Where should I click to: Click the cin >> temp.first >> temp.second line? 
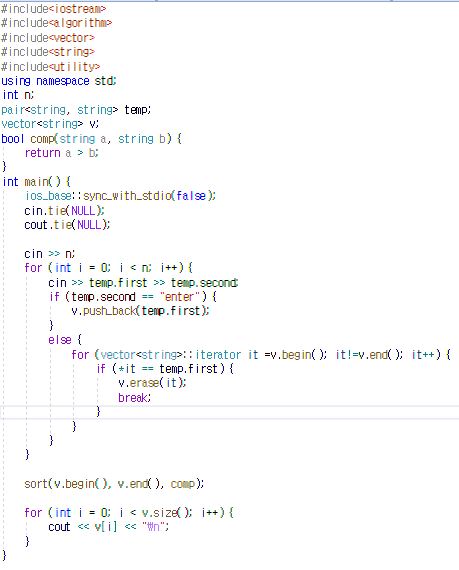click(x=143, y=283)
